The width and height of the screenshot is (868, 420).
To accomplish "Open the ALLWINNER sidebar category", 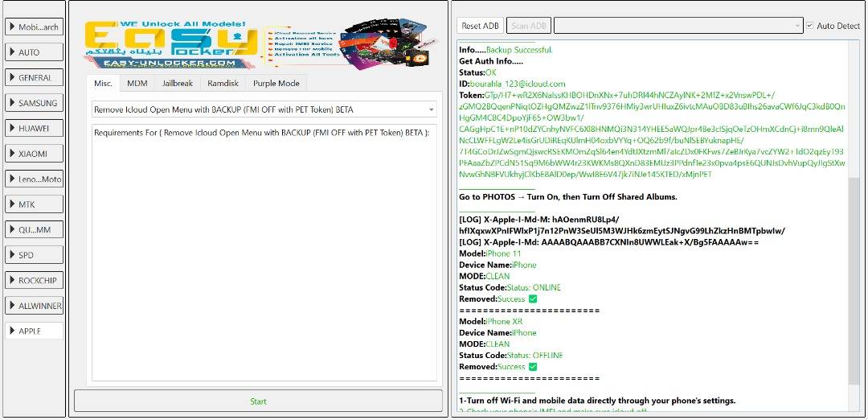I will tap(35, 305).
